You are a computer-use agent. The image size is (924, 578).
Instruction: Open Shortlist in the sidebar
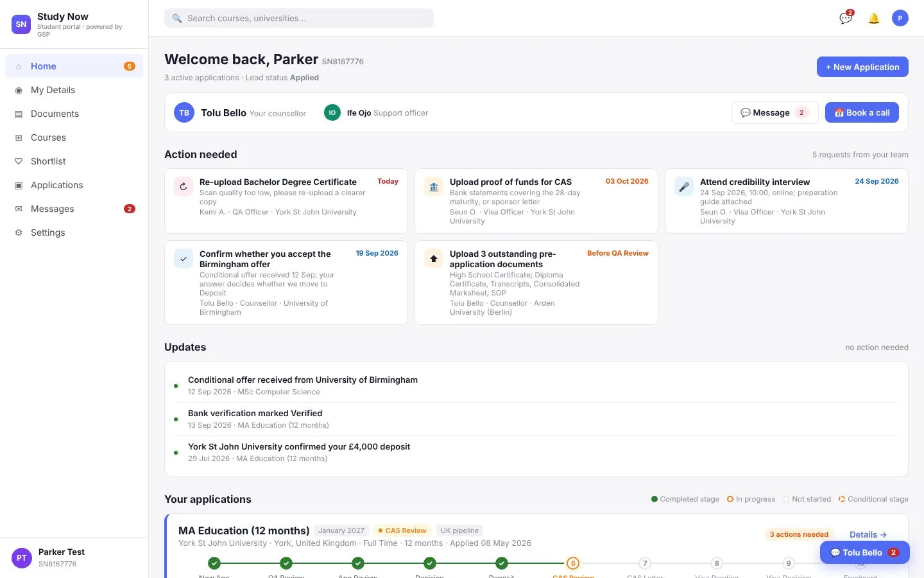point(74,161)
